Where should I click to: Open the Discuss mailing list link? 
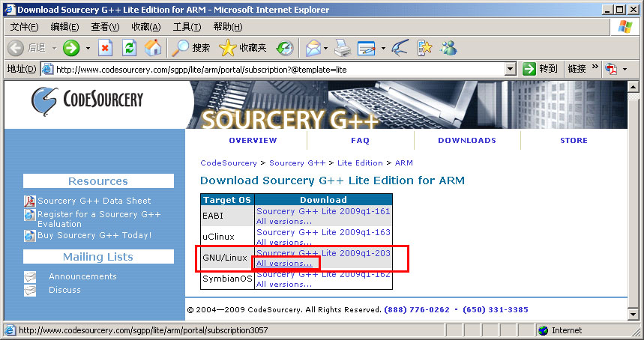65,290
